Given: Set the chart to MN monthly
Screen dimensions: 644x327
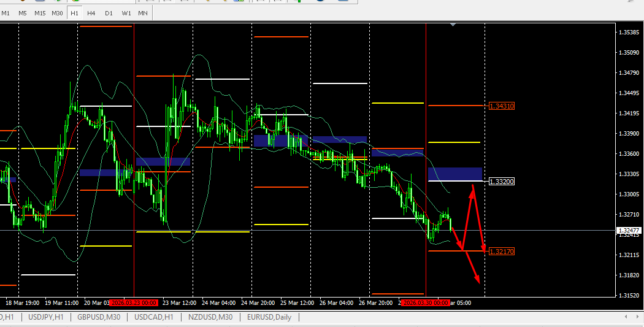Looking at the screenshot, I should click(143, 13).
